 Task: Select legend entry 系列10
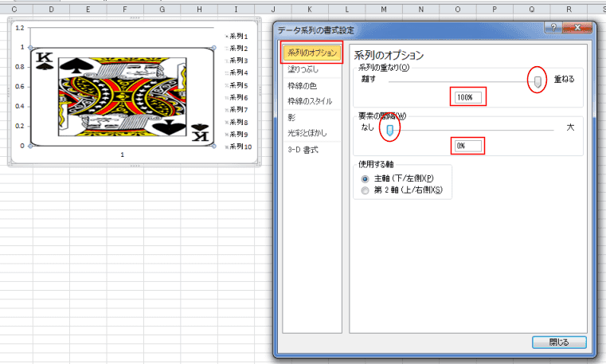[x=238, y=147]
